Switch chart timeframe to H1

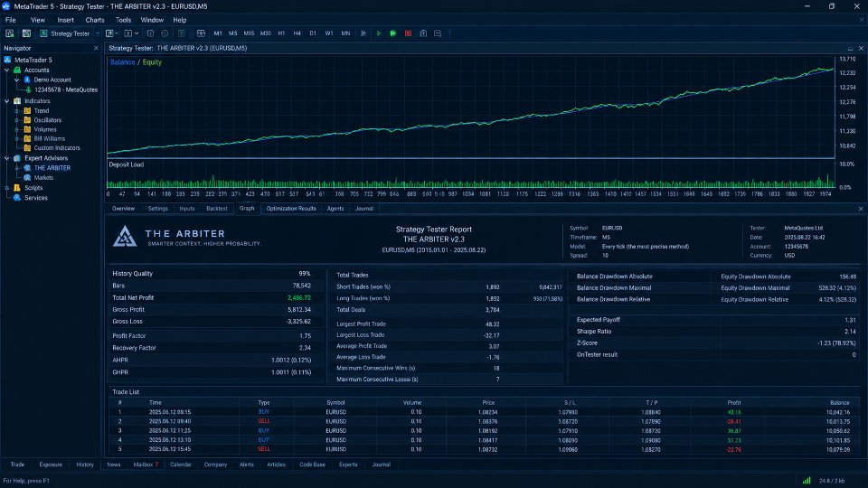coord(281,33)
